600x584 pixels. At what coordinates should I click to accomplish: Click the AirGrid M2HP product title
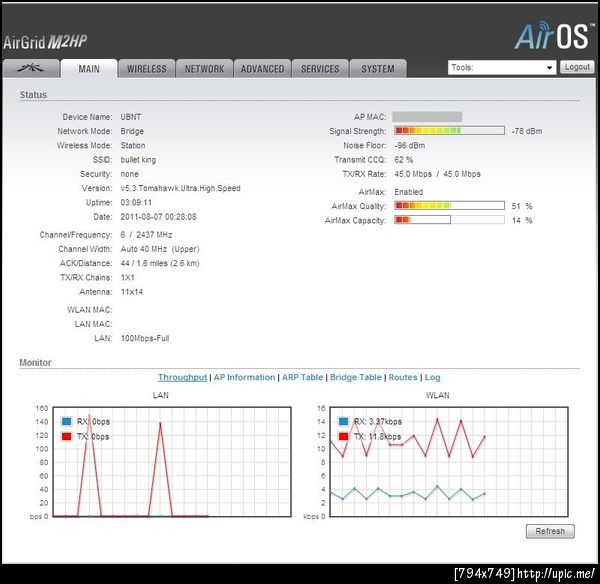[45, 42]
